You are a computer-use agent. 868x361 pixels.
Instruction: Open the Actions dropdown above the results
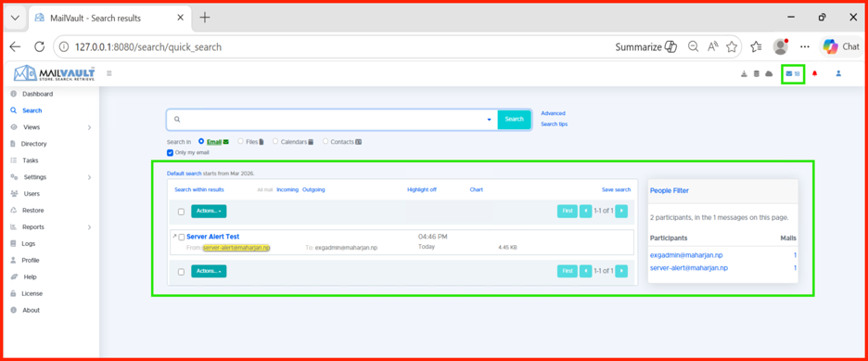pyautogui.click(x=209, y=211)
